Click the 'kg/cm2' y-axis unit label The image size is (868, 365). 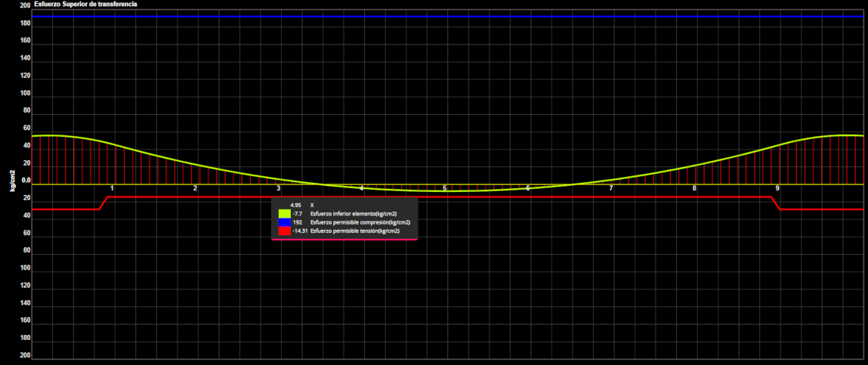tap(11, 181)
